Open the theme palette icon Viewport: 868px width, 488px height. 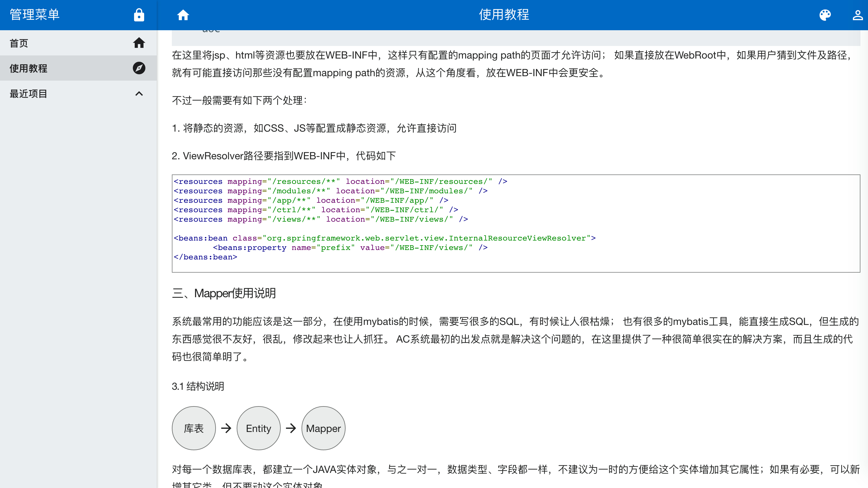(x=825, y=15)
